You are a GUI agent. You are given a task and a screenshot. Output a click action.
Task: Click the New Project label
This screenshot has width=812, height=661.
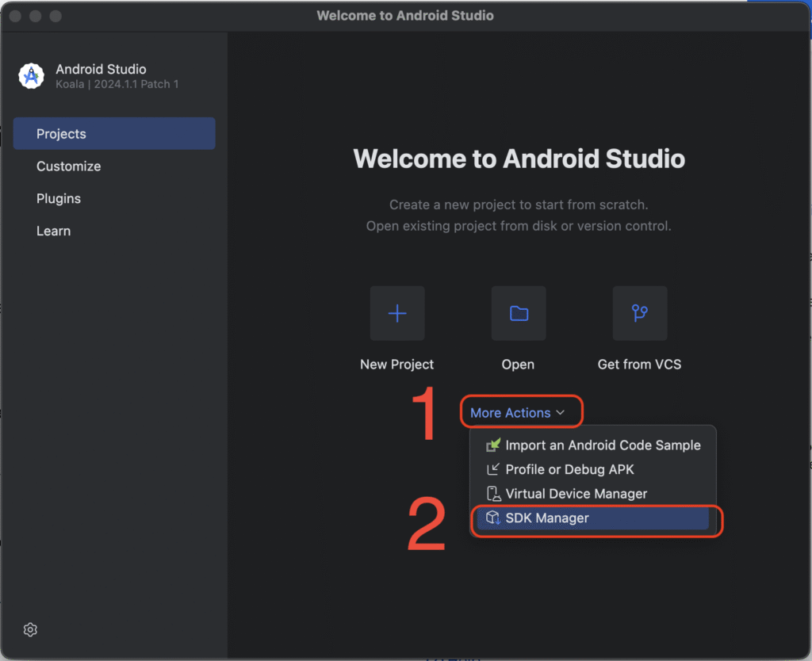(396, 365)
